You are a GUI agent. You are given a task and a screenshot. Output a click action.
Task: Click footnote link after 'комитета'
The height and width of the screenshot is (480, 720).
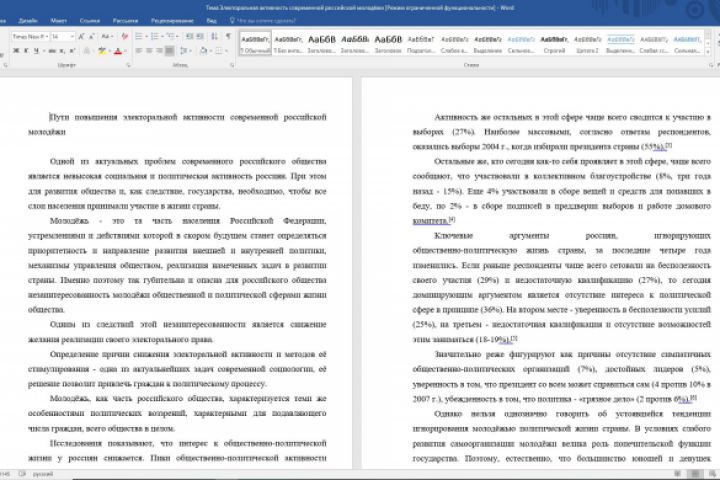[452, 220]
